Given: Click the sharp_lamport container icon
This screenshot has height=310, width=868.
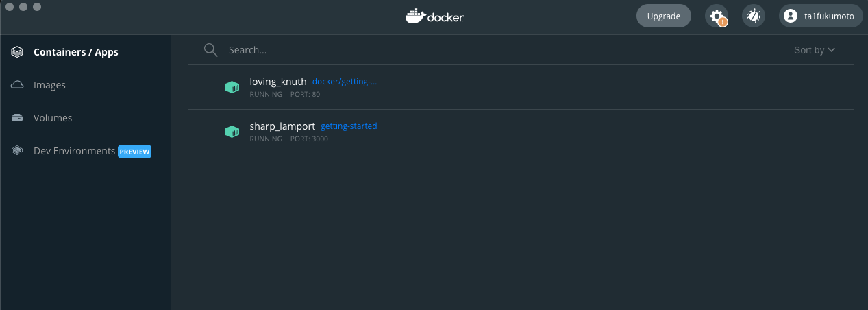Looking at the screenshot, I should click(x=232, y=132).
